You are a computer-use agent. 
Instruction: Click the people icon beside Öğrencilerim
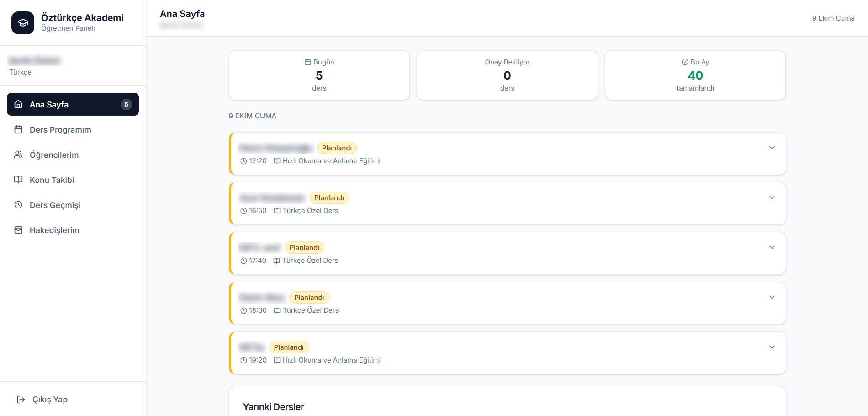pyautogui.click(x=18, y=155)
